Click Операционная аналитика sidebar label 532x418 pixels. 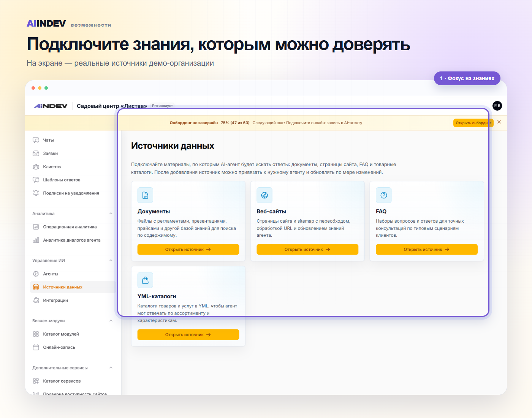click(70, 227)
